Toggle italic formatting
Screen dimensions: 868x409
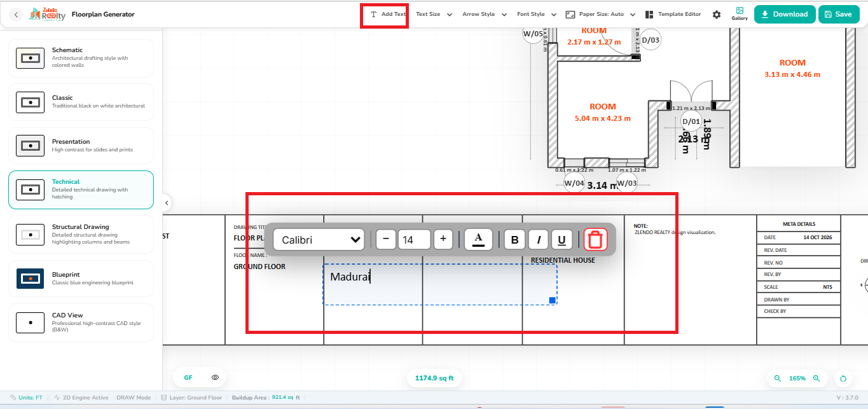538,240
